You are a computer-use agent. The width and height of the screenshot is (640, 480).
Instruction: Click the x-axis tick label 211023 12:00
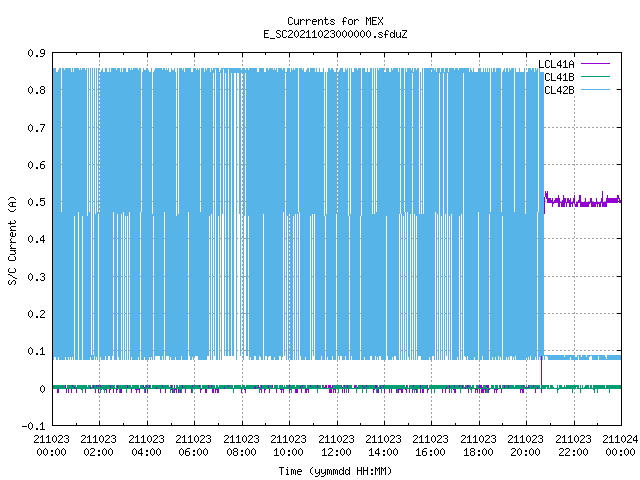[x=336, y=446]
